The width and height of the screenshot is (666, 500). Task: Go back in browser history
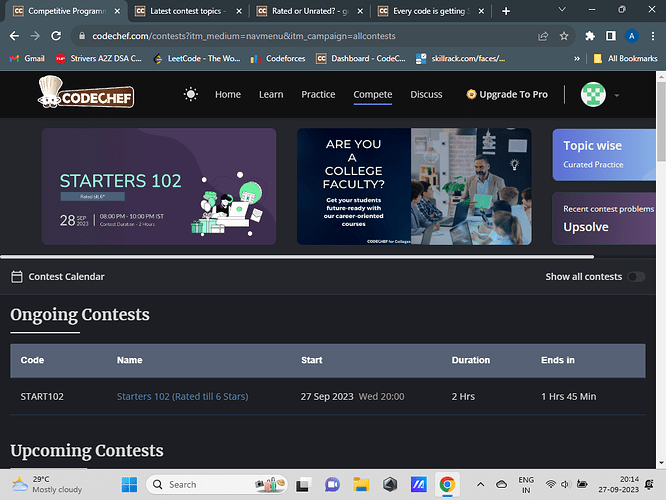pos(14,36)
